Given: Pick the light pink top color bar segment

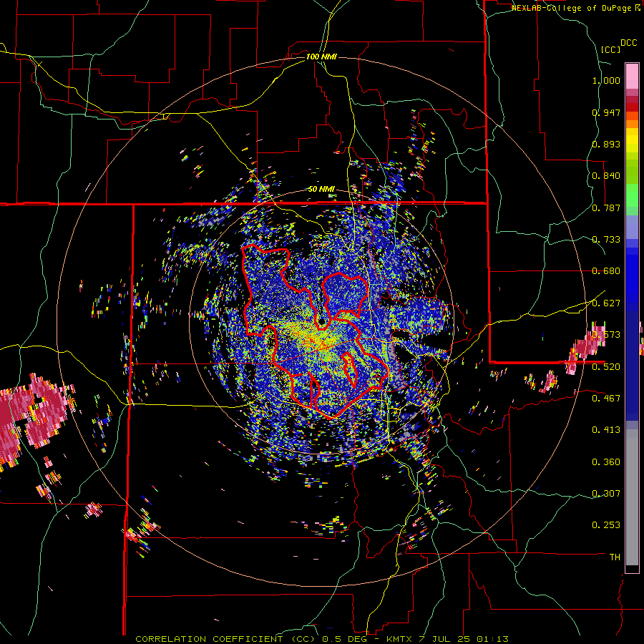Looking at the screenshot, I should (x=632, y=76).
